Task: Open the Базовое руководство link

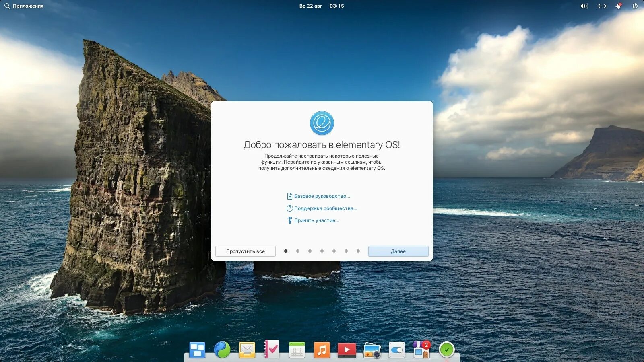Action: [x=318, y=196]
